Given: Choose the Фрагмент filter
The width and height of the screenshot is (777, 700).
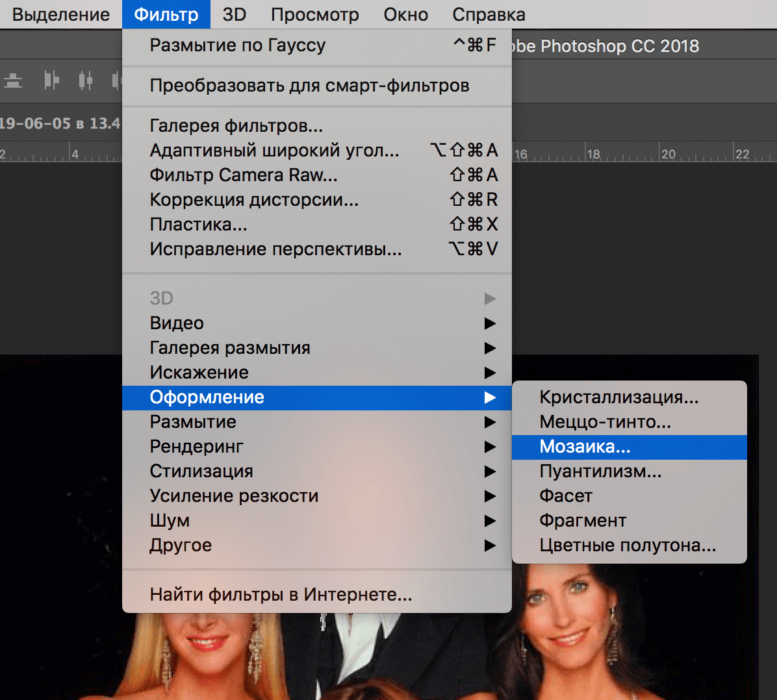Looking at the screenshot, I should tap(583, 521).
